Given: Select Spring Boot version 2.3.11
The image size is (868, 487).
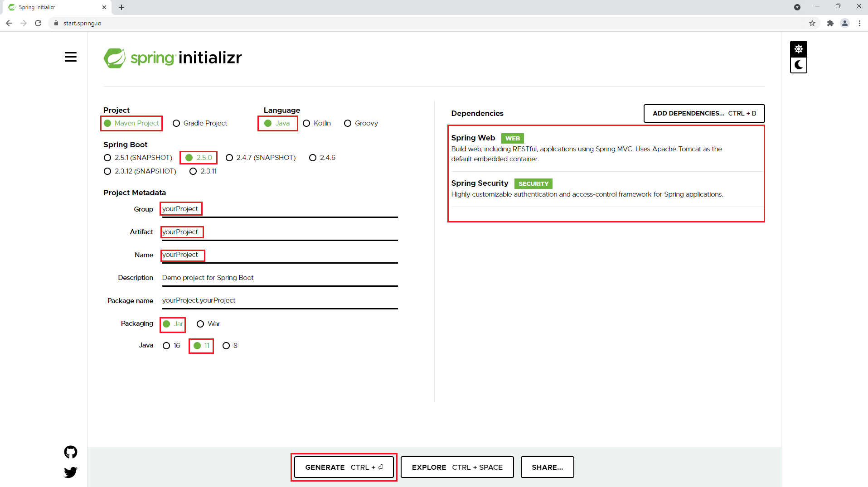Looking at the screenshot, I should point(203,171).
